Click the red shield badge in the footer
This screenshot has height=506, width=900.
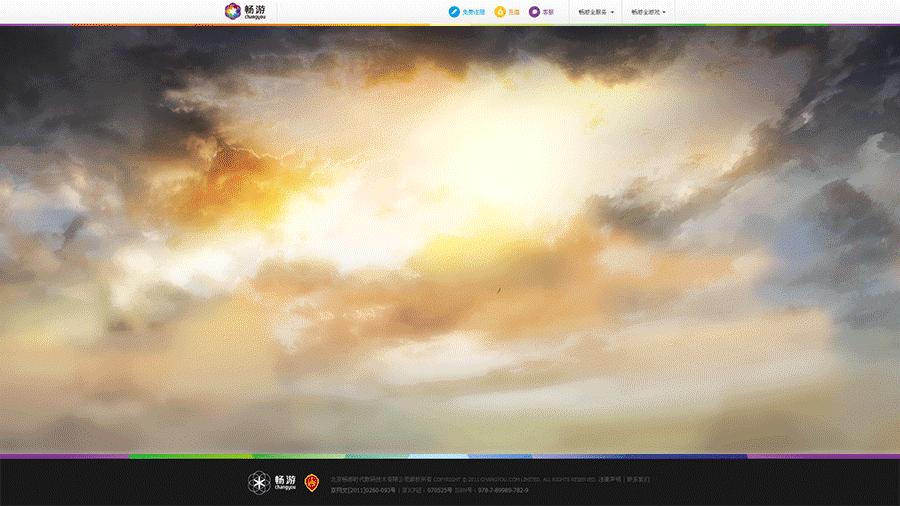click(x=312, y=483)
